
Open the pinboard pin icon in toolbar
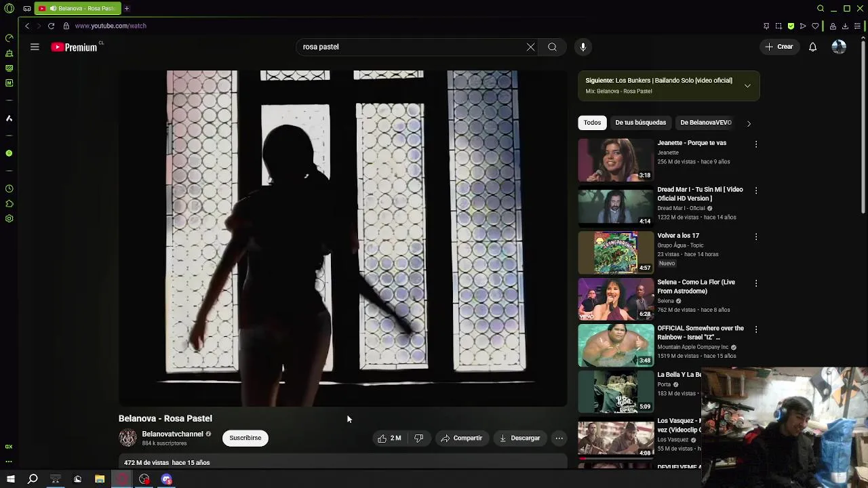(766, 26)
